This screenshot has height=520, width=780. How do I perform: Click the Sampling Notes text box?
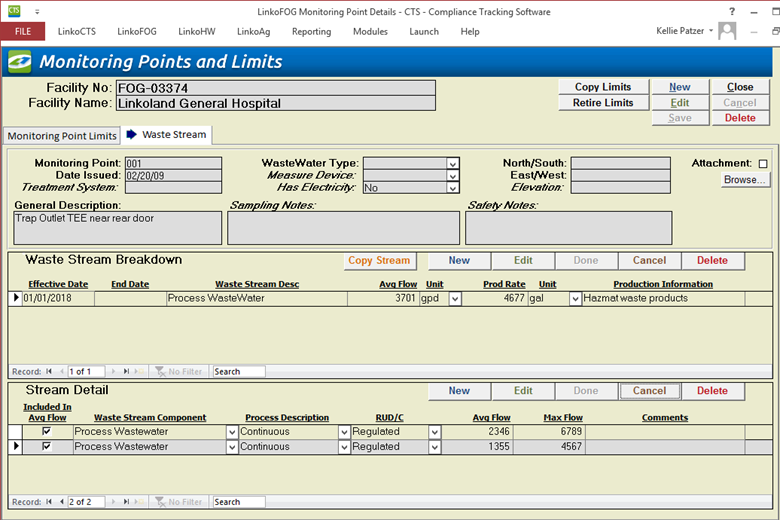(344, 228)
